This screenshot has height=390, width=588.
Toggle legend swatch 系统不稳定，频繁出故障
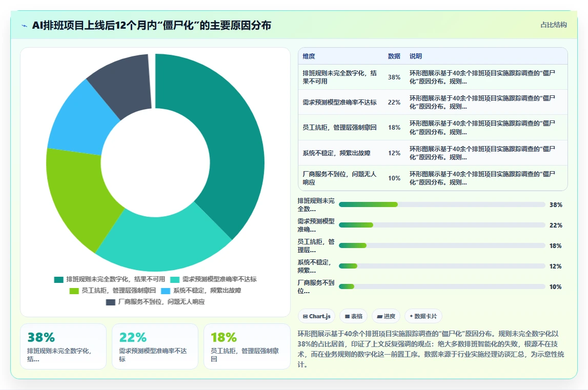click(166, 291)
